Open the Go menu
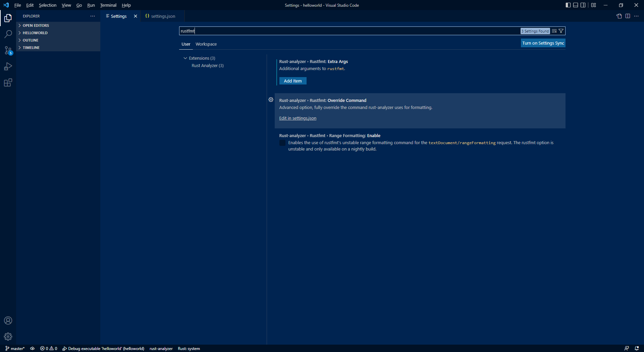644x352 pixels. (x=79, y=5)
